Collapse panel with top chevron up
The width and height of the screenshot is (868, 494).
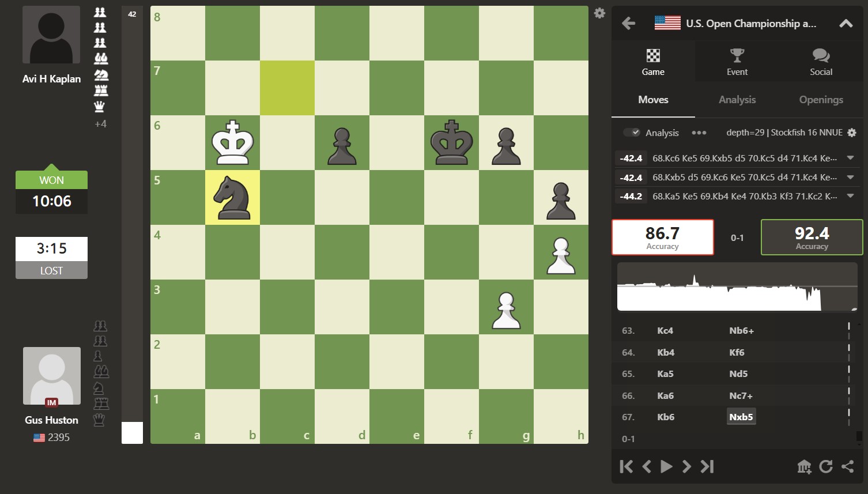(846, 23)
